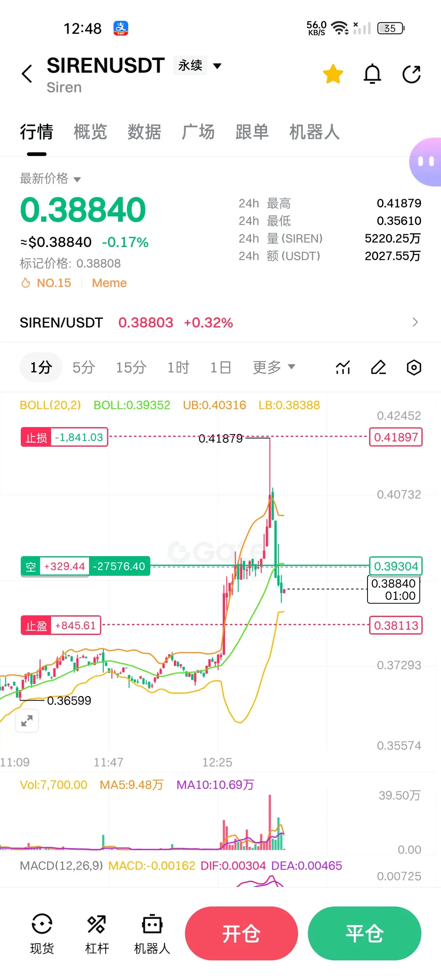Tap the 24h 最低 value 0.35610
This screenshot has height=980, width=441.
tap(399, 220)
